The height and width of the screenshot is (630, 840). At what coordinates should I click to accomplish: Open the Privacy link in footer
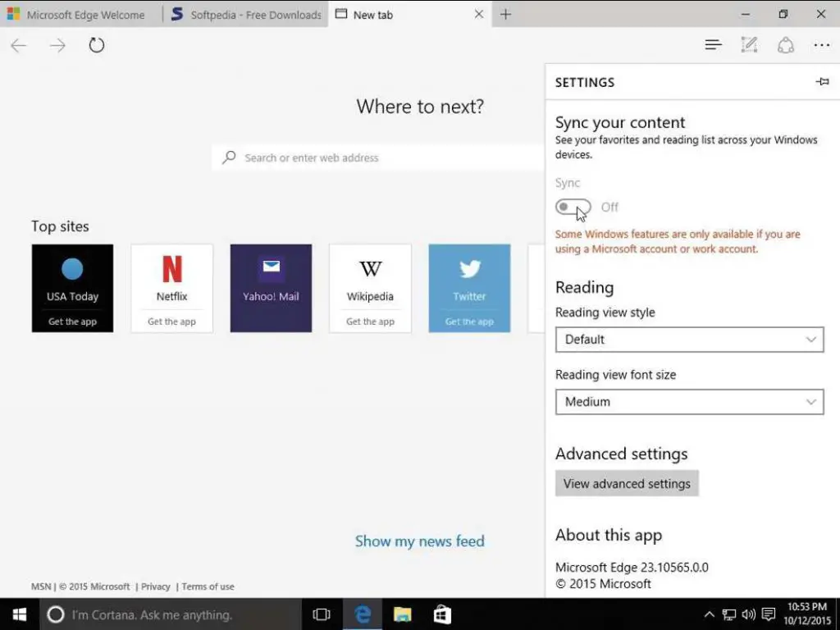[155, 587]
